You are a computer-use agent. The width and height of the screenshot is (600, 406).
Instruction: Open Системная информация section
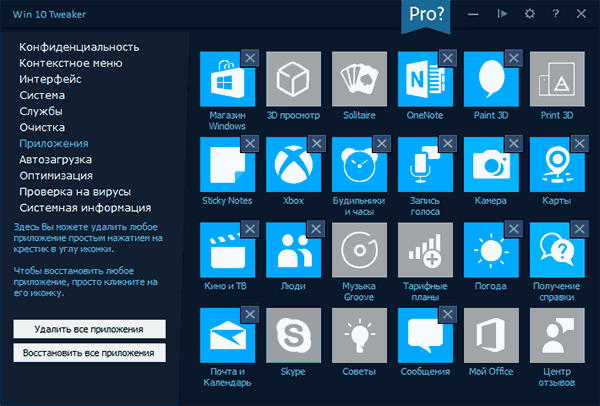pos(85,208)
